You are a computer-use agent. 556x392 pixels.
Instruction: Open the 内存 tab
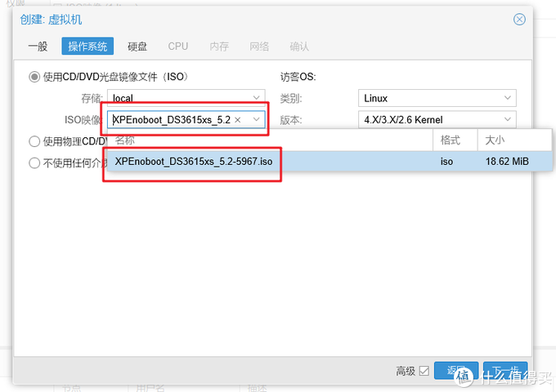(x=219, y=47)
